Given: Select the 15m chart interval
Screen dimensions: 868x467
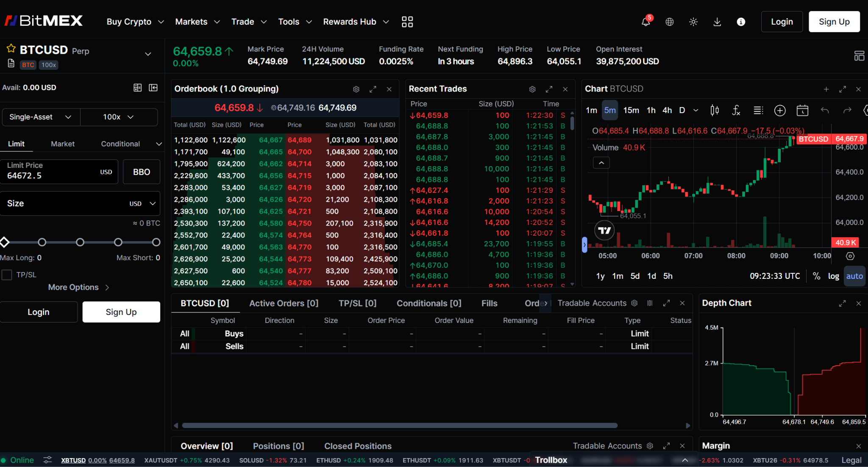Looking at the screenshot, I should coord(631,110).
